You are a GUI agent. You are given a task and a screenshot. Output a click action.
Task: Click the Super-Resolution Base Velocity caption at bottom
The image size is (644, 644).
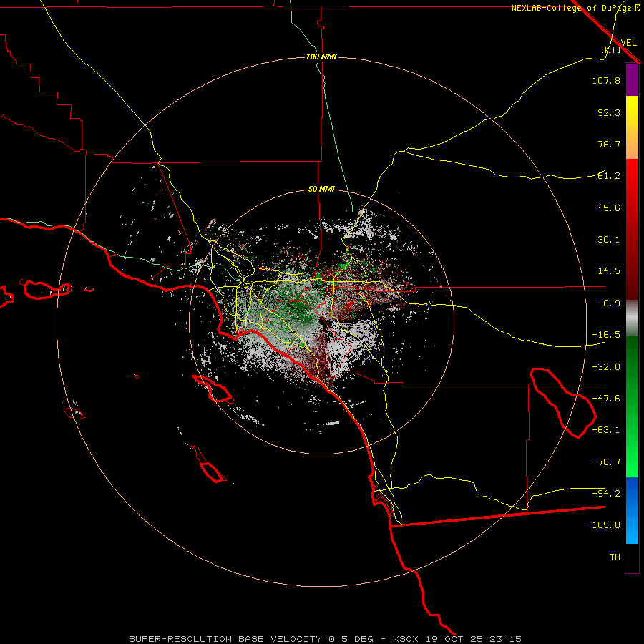pos(326,639)
